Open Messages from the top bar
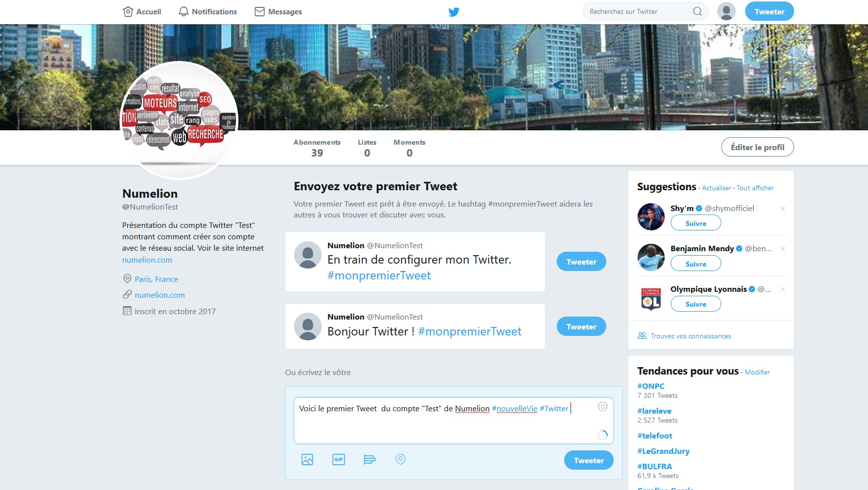Viewport: 868px width, 490px height. click(278, 11)
